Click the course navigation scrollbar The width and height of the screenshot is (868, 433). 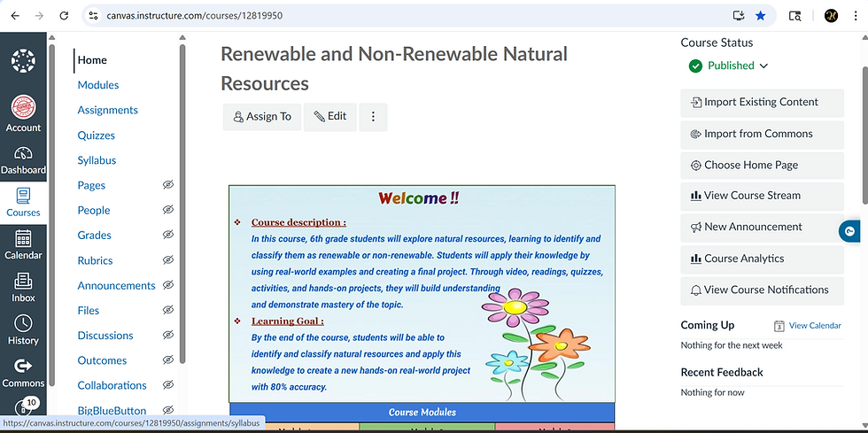[x=182, y=205]
